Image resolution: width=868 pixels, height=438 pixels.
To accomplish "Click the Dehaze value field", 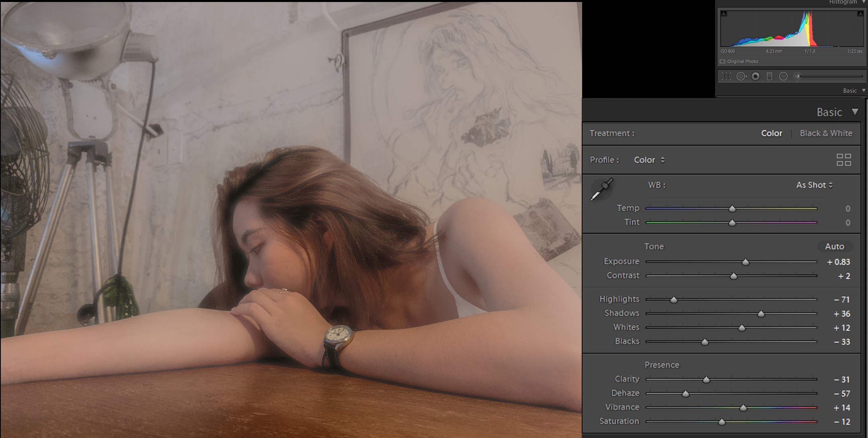I will pyautogui.click(x=842, y=394).
